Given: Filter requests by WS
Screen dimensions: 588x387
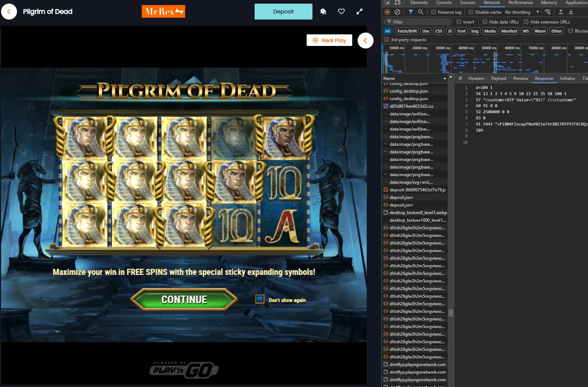Looking at the screenshot, I should click(x=526, y=31).
